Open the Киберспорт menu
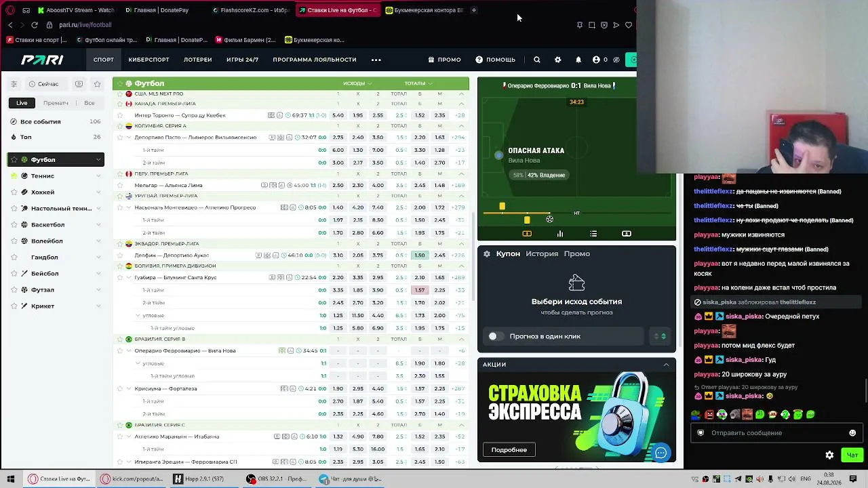This screenshot has height=488, width=868. click(149, 60)
